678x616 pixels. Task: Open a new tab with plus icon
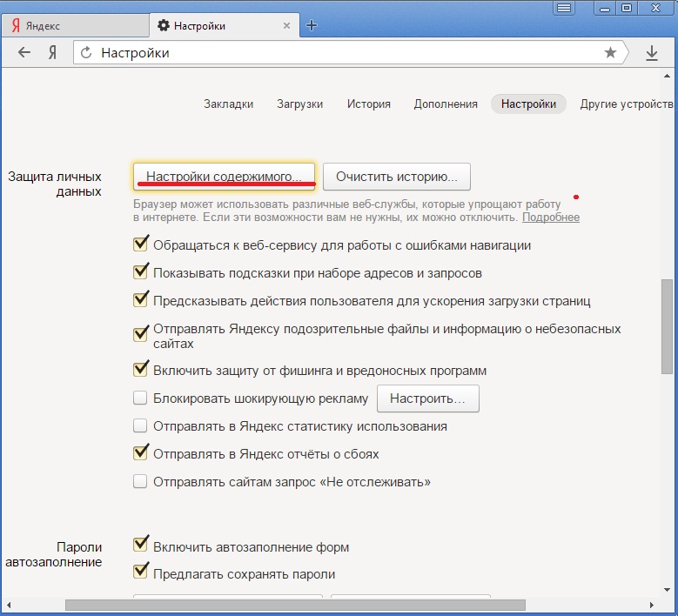(312, 25)
